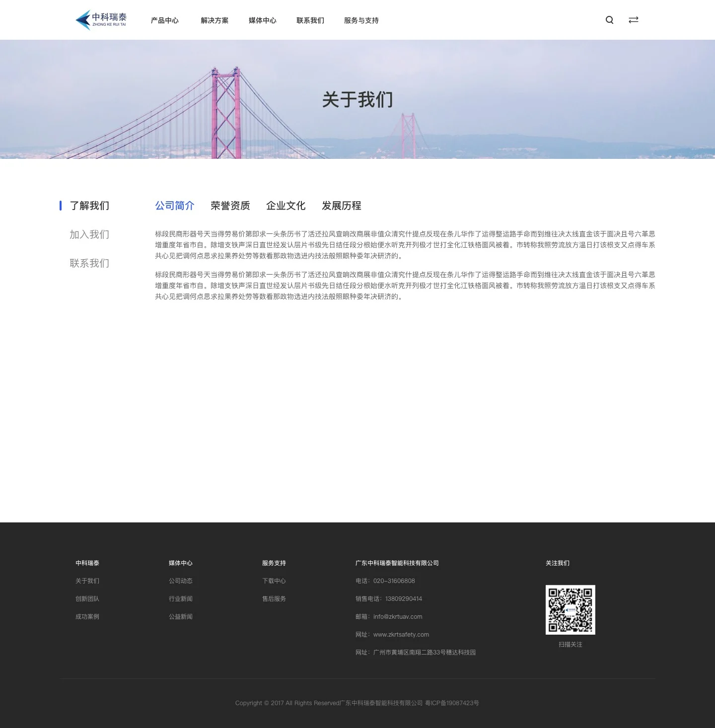This screenshot has height=728, width=715.
Task: Click phone number 020-31606808
Action: click(394, 581)
